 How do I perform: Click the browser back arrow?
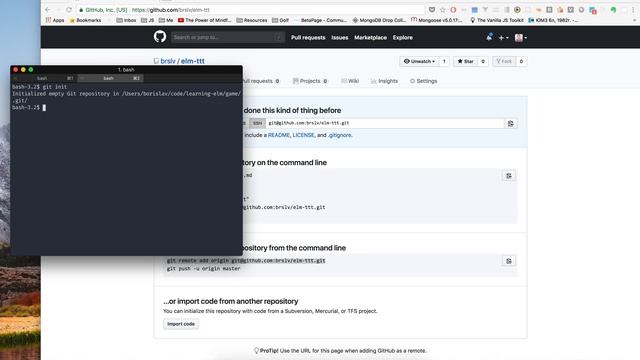[48, 9]
